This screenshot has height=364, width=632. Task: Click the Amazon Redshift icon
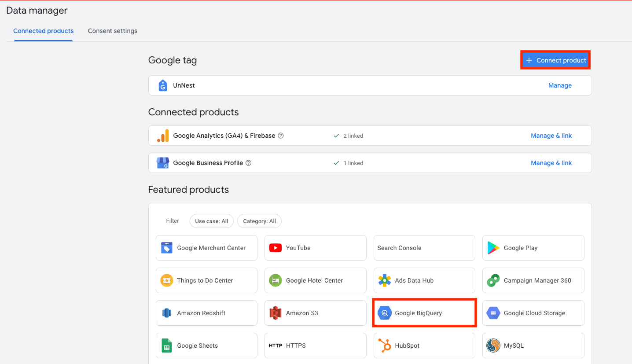166,313
